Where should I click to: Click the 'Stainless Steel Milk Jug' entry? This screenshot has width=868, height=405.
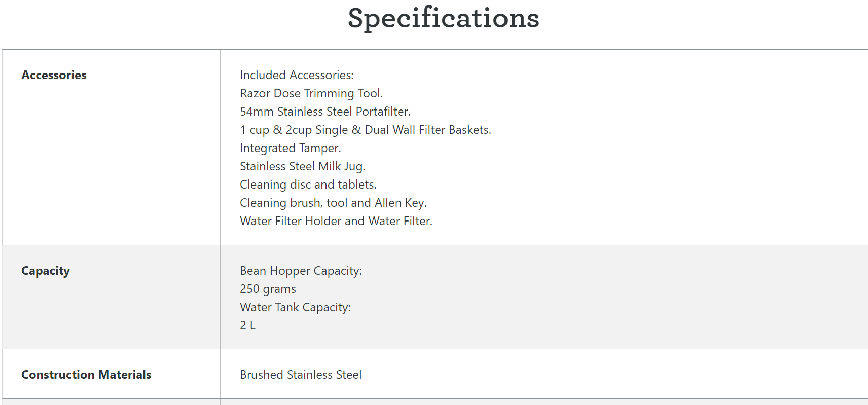point(302,166)
